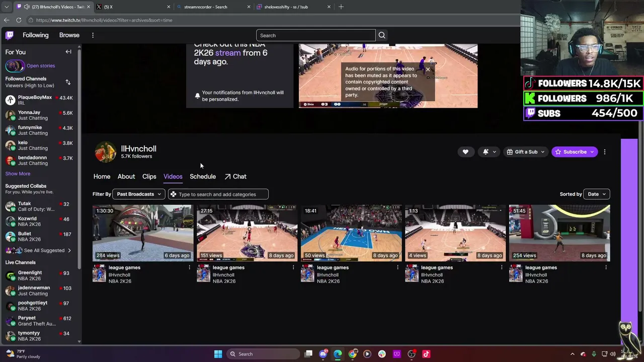Open Slack from the taskbar

[382, 354]
